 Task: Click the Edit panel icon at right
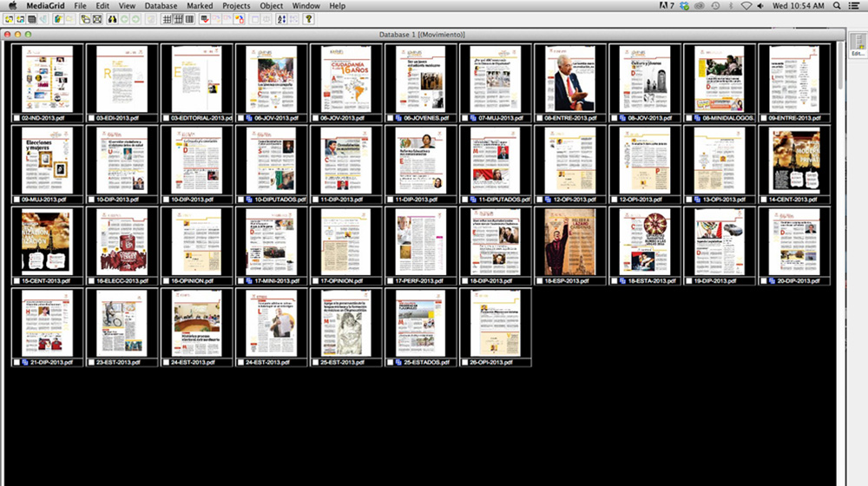(858, 45)
